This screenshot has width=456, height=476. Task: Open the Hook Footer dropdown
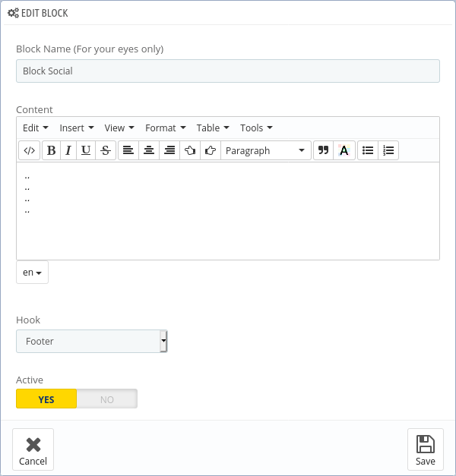pos(91,341)
